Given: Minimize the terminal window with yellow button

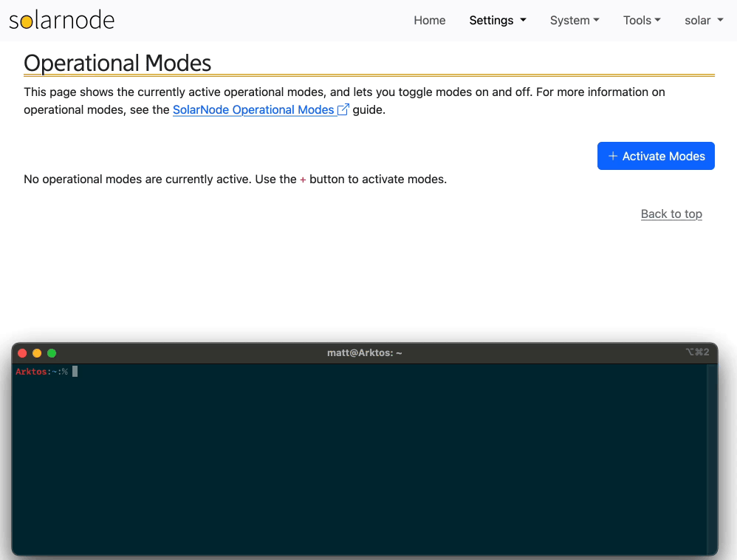Looking at the screenshot, I should point(37,353).
